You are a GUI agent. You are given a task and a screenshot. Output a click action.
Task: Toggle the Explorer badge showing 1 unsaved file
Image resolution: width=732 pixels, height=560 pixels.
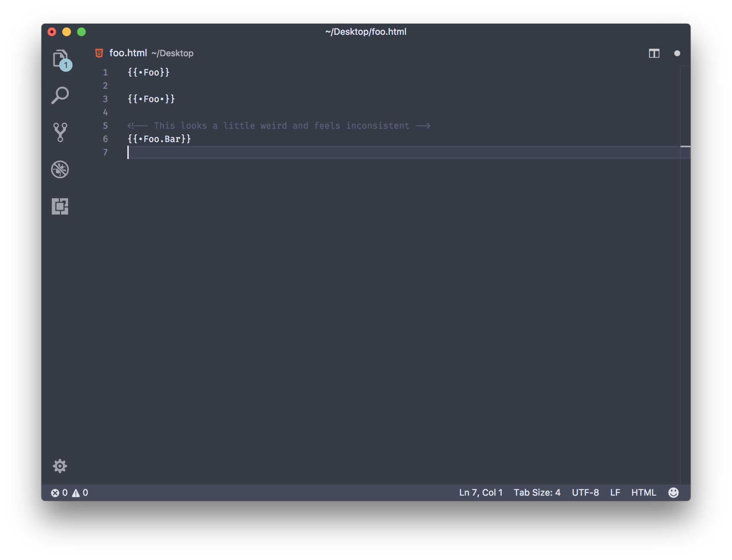[x=66, y=65]
